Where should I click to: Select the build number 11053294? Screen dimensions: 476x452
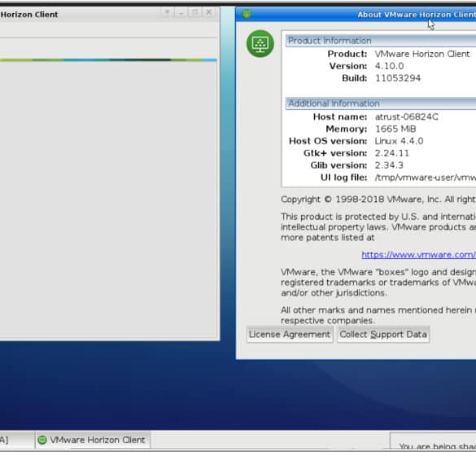(398, 78)
